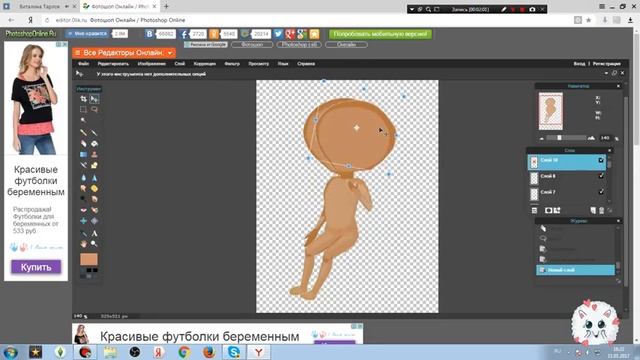Open the Просмотр menu
This screenshot has height=360, width=640.
tap(258, 64)
